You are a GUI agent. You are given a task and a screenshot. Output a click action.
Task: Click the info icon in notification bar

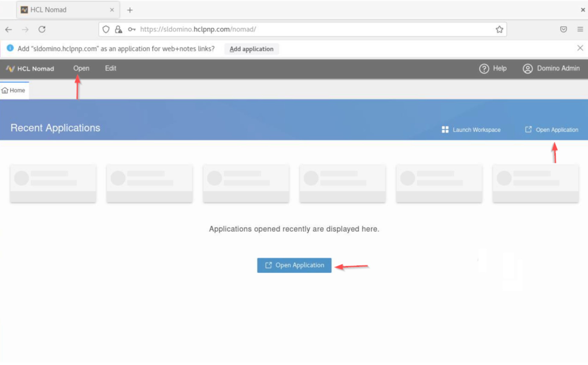[x=10, y=48]
